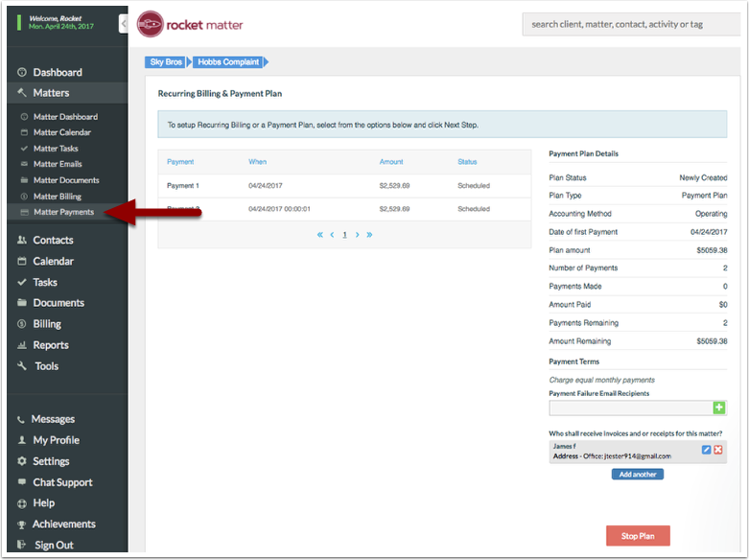Click the Calendar icon in sidebar
The width and height of the screenshot is (749, 560).
21,261
